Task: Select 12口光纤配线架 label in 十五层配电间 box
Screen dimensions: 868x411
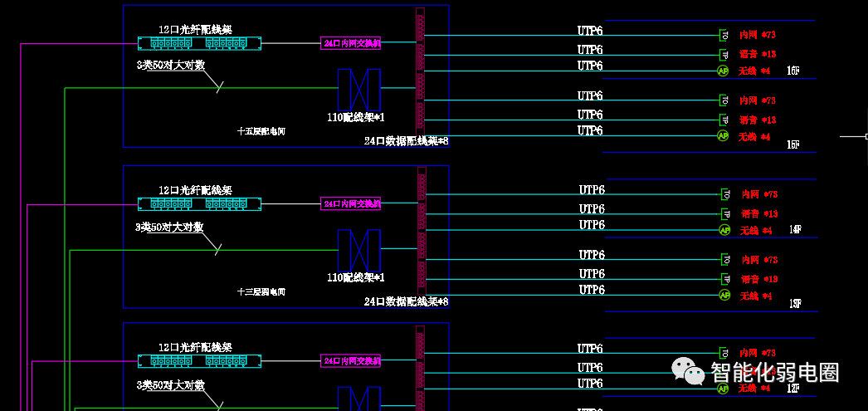Action: pyautogui.click(x=195, y=29)
